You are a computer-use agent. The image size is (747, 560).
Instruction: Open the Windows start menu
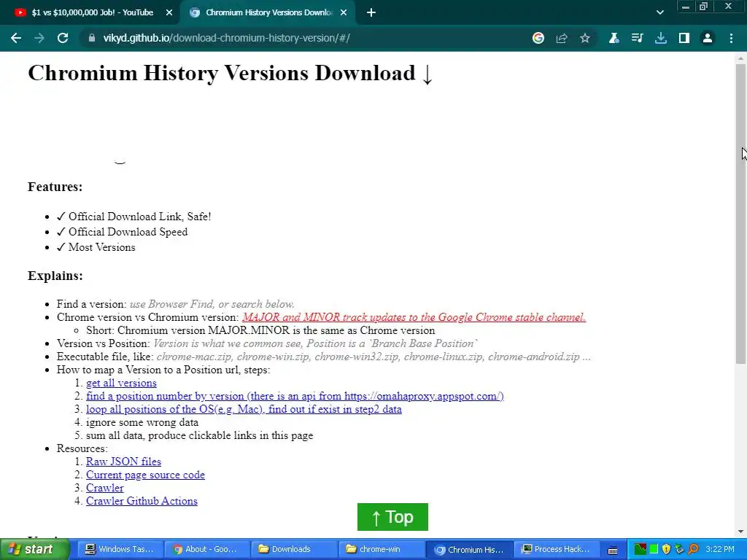point(34,549)
